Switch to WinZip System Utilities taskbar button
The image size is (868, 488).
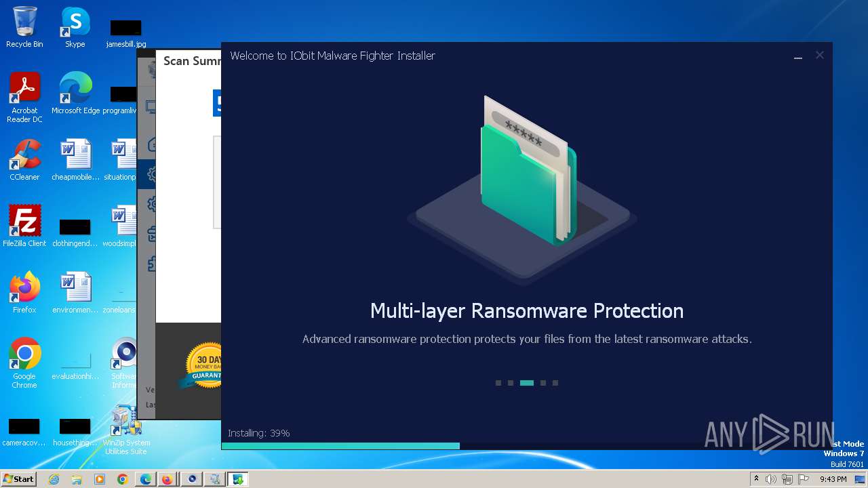tap(215, 479)
